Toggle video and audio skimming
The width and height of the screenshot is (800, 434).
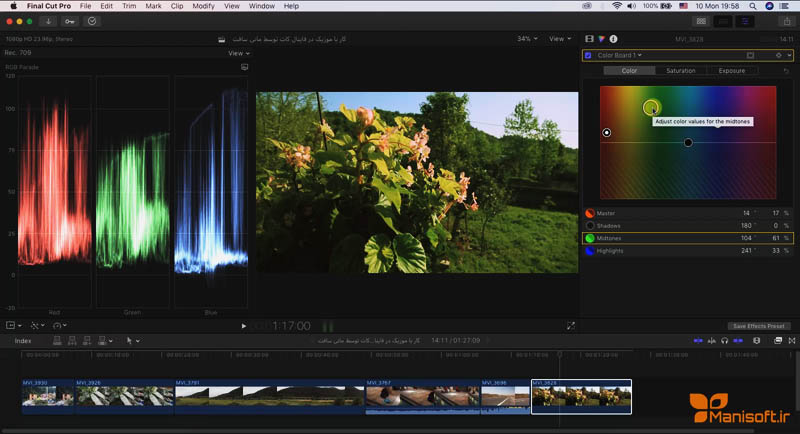click(698, 341)
